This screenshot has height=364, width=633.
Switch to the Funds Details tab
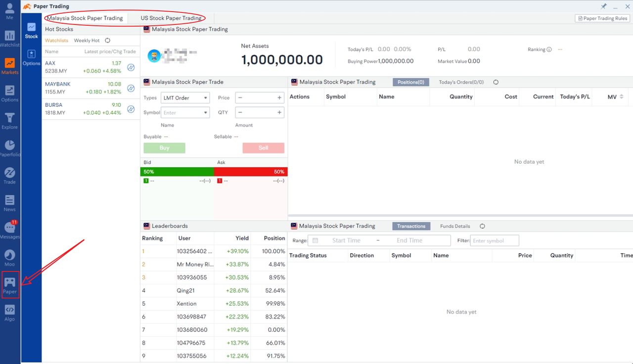click(x=455, y=226)
